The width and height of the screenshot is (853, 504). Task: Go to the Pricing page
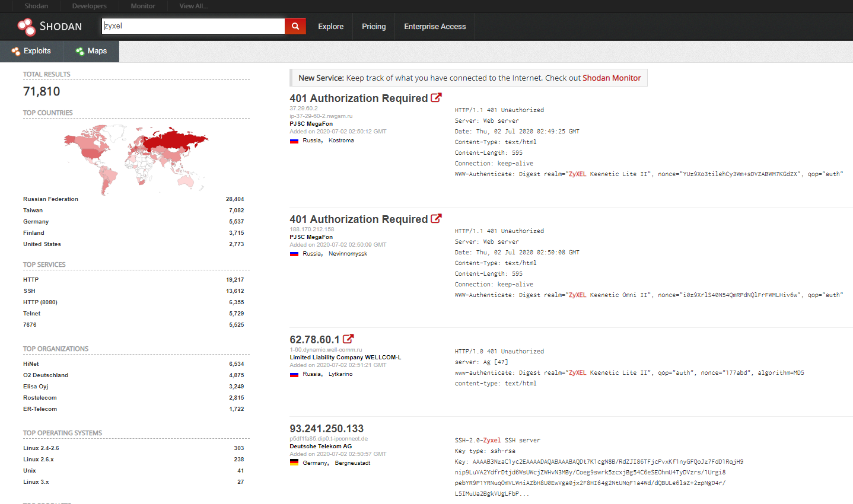coord(374,27)
